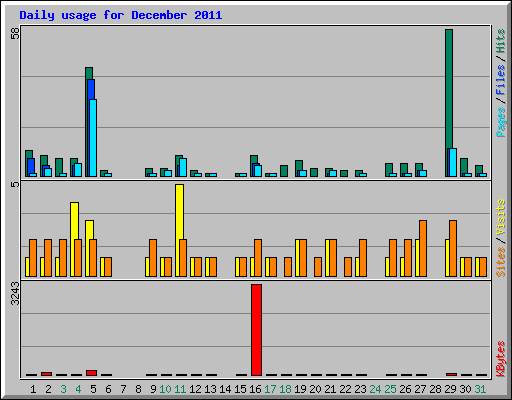This screenshot has width=512, height=400.
Task: Click the cyan "Pages" legend label
Action: [x=500, y=122]
